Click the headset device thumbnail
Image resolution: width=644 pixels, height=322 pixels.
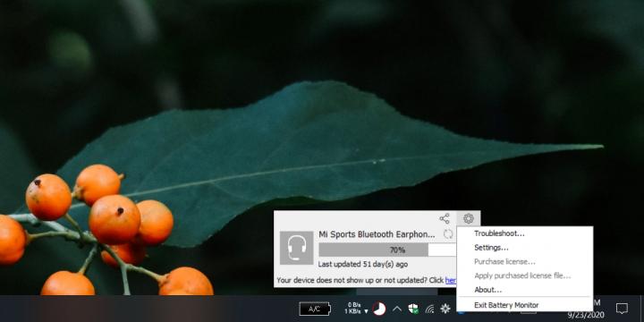296,248
